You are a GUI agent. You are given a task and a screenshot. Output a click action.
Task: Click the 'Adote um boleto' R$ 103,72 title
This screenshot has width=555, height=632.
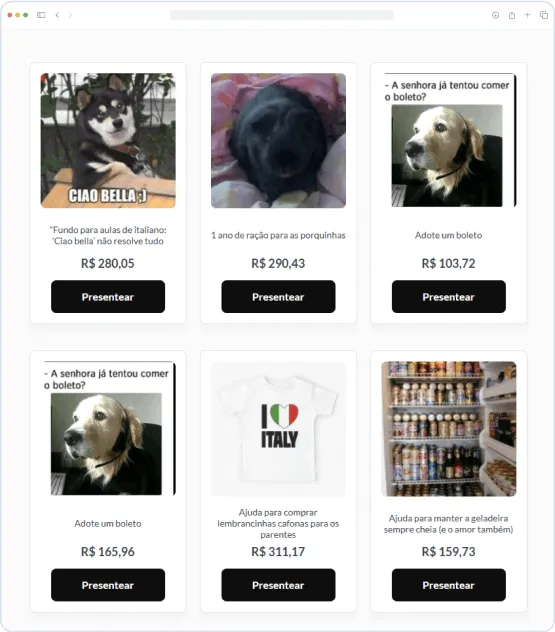point(449,235)
